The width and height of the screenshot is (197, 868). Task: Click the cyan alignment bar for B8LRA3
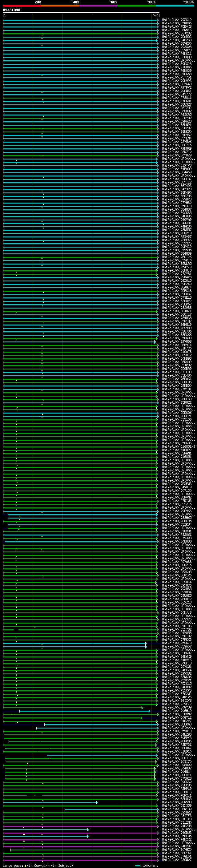pyautogui.click(x=101, y=725)
